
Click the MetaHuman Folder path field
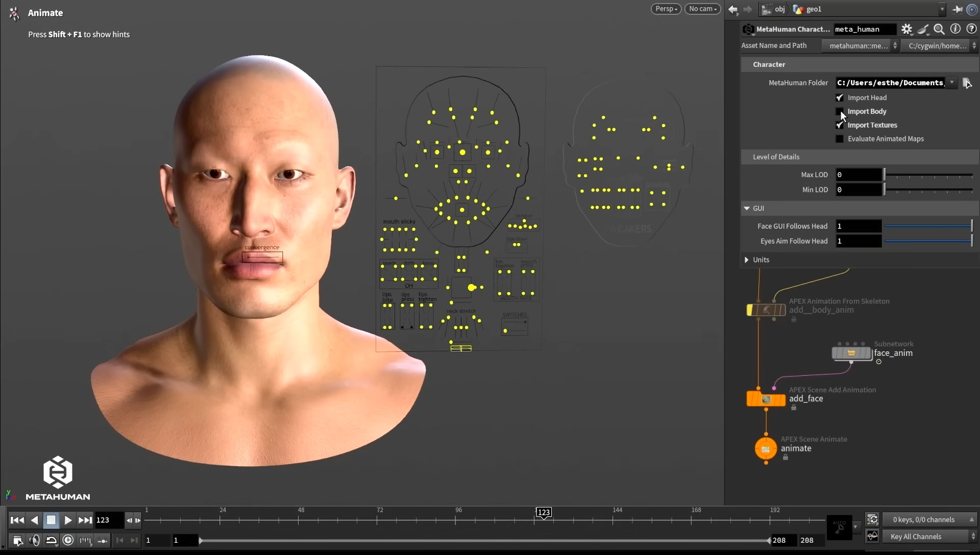[890, 83]
